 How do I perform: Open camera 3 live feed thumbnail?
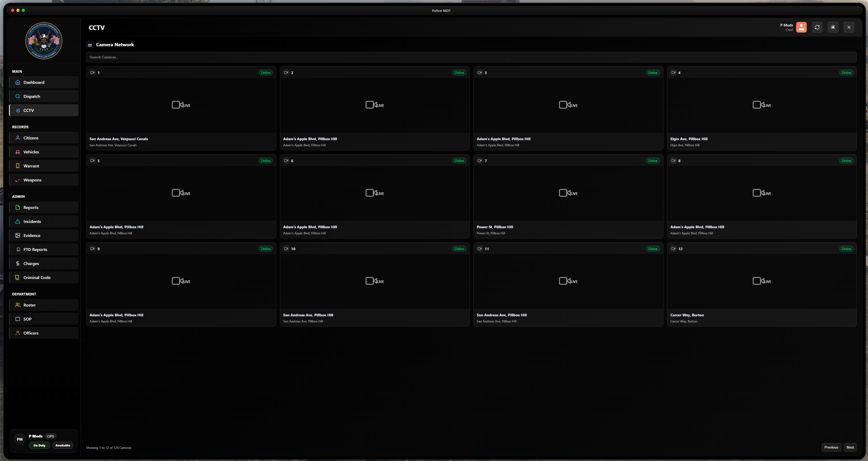click(568, 105)
